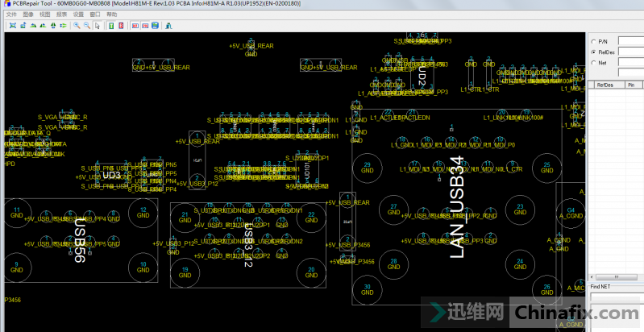This screenshot has width=644, height=332.
Task: Focus the RefDes search field
Action: 631,52
